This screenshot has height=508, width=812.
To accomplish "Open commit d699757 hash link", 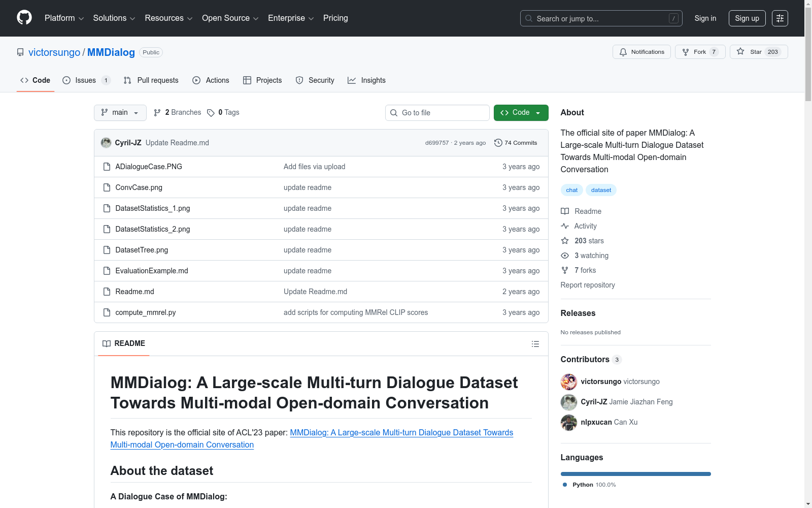I will pos(437,143).
